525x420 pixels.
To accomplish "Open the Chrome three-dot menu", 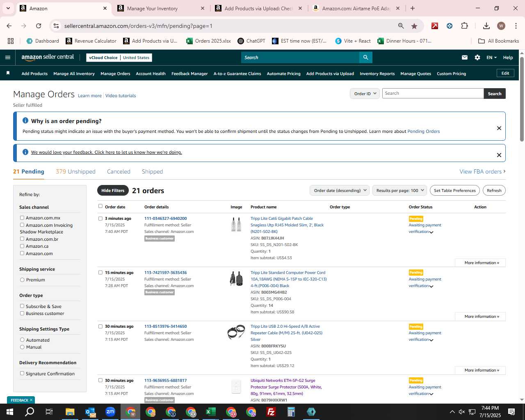I will coord(515,26).
